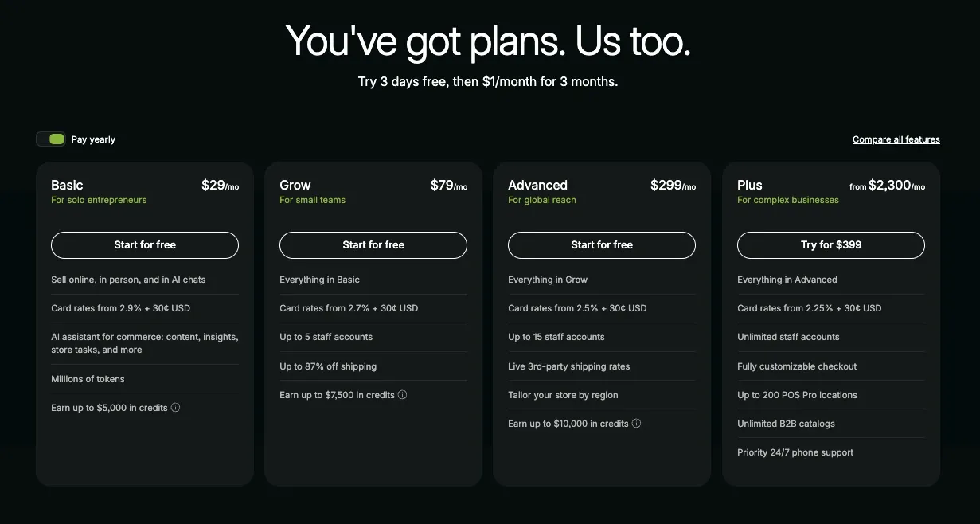Select the Grow plan heading

click(x=295, y=185)
